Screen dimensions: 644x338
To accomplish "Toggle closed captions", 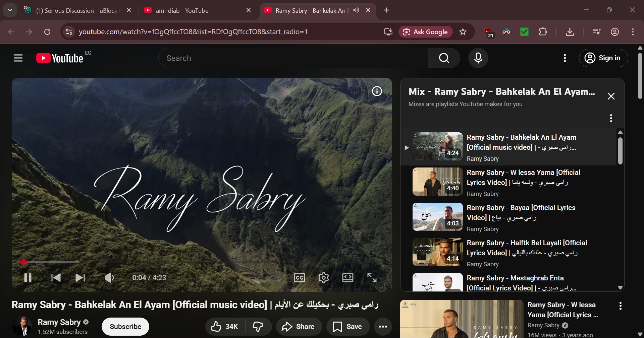I will (x=300, y=278).
